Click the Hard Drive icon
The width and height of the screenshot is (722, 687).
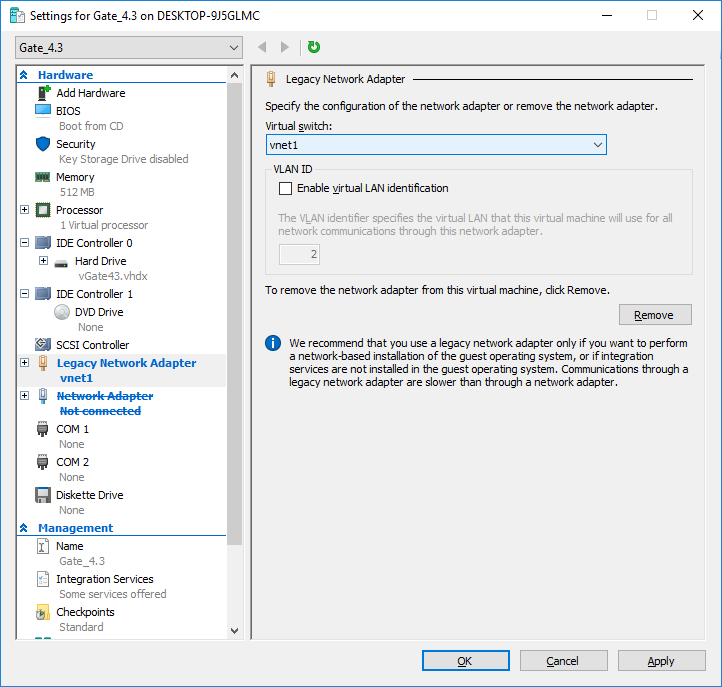pos(61,263)
